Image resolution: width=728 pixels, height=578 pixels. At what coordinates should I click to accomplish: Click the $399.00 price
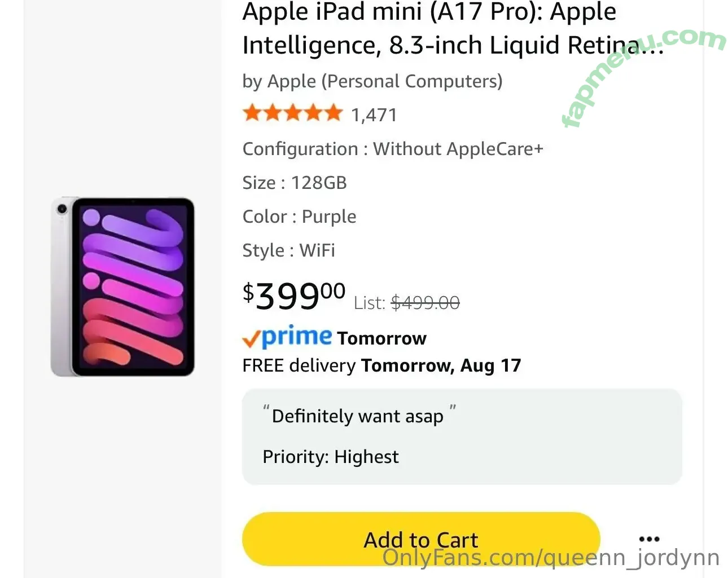[x=293, y=295]
